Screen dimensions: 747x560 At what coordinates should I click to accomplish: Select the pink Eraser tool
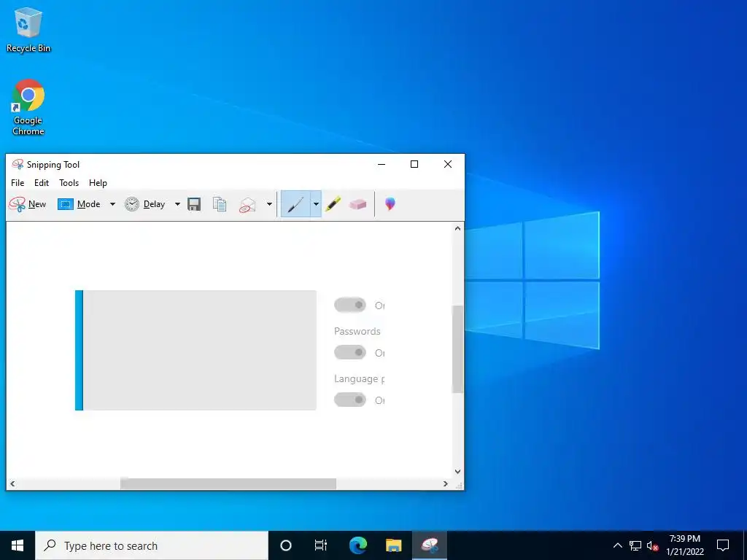point(357,204)
